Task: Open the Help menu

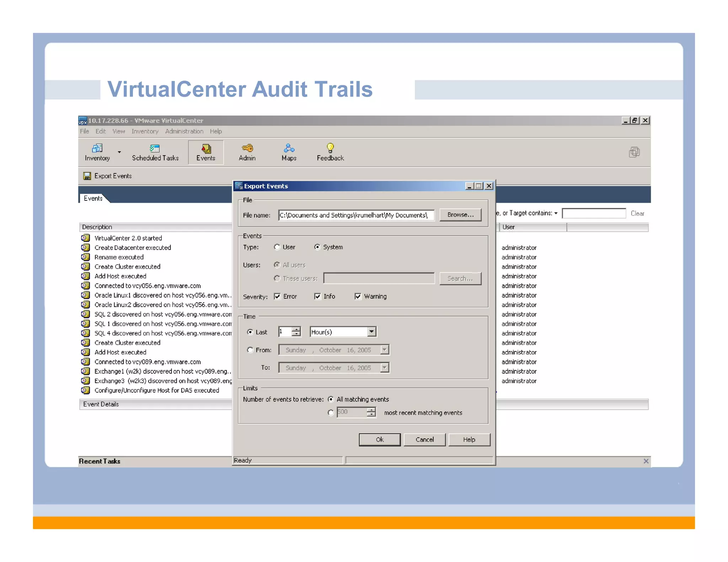Action: (216, 131)
